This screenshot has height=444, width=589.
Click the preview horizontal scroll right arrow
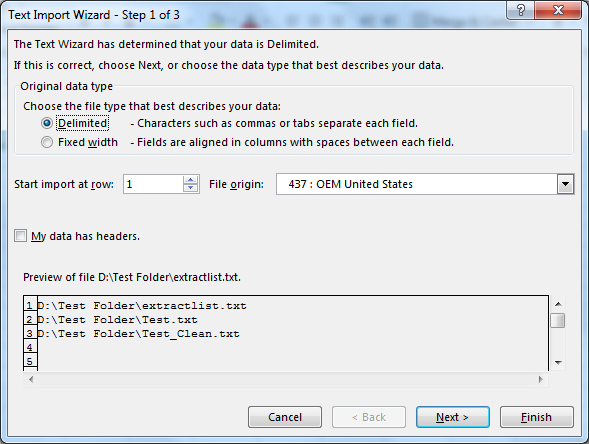[541, 379]
